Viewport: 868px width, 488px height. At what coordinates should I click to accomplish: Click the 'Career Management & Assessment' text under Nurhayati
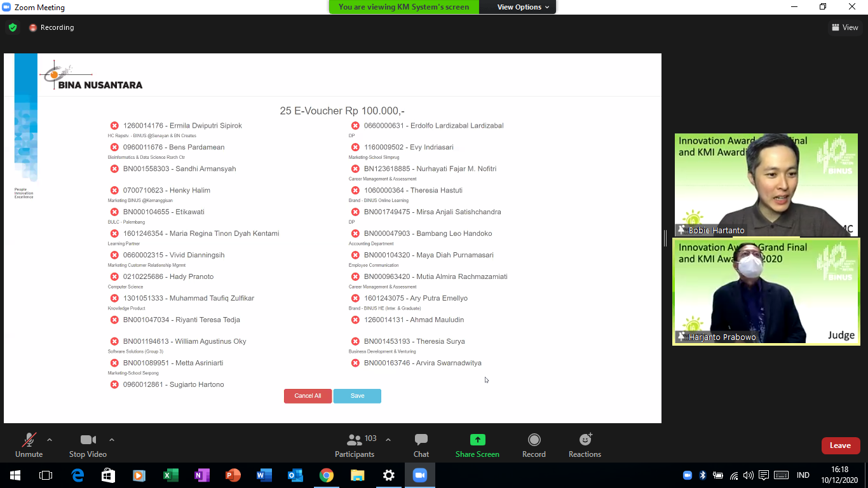point(383,179)
